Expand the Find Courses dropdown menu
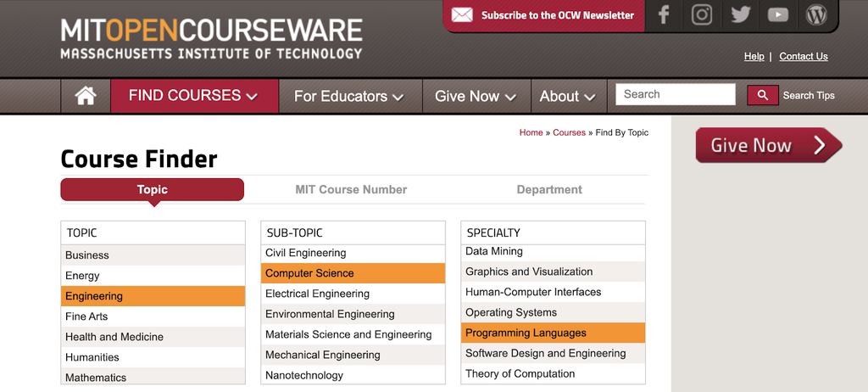Viewport: 868px width, 392px height. click(194, 96)
